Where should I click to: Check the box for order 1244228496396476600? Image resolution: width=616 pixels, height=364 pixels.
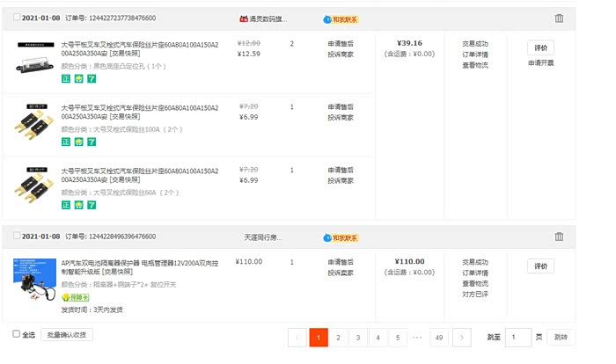[x=17, y=237]
